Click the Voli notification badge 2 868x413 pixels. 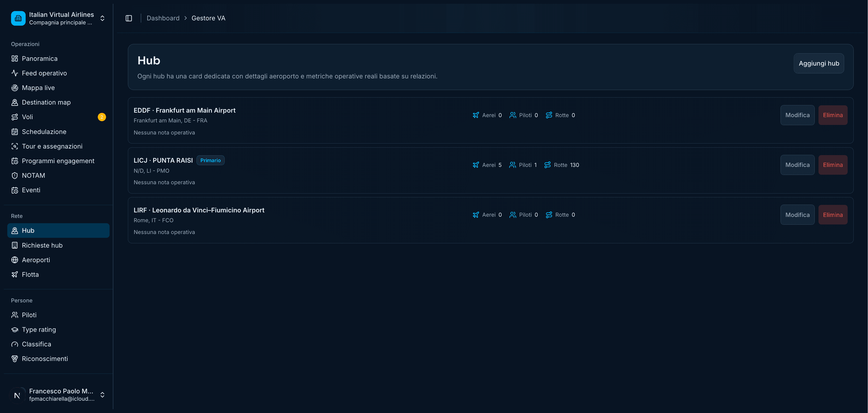(102, 117)
